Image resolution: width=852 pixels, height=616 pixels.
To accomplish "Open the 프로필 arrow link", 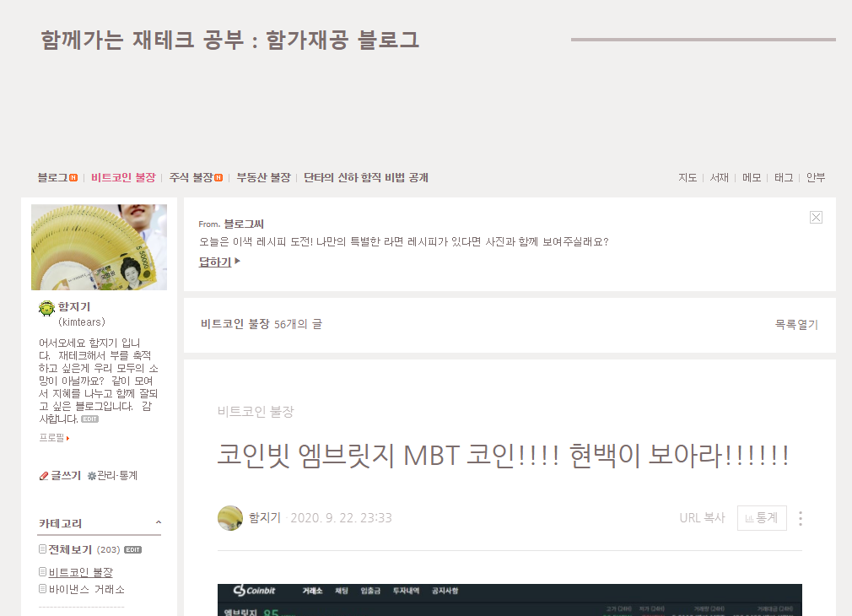I will [54, 438].
